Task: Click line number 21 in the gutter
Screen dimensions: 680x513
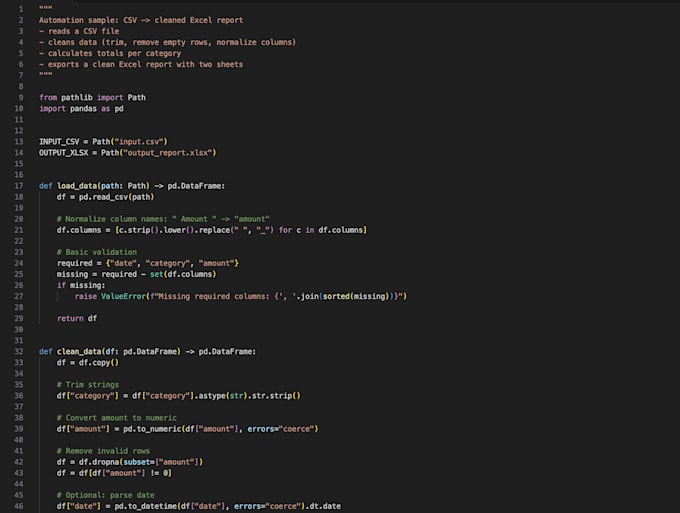Action: [19, 230]
